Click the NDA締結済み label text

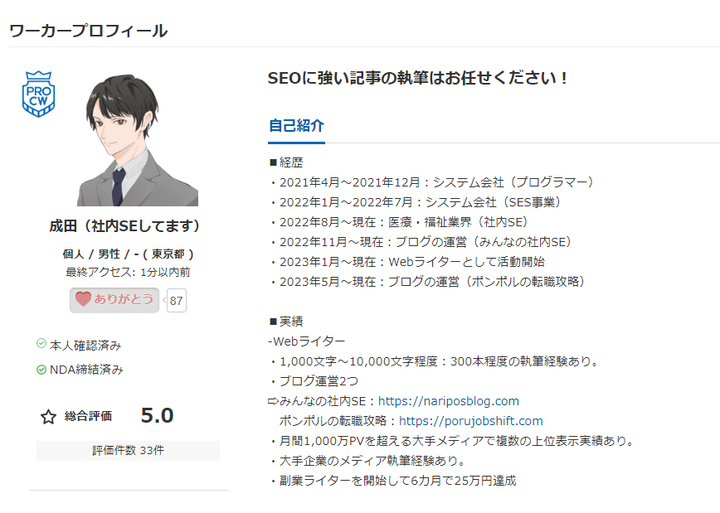86,370
